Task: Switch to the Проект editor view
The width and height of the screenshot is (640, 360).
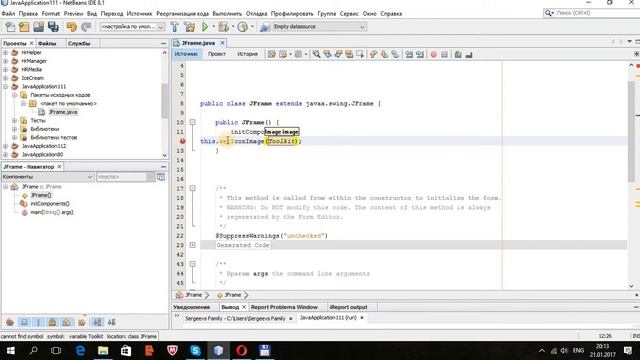Action: [x=217, y=54]
